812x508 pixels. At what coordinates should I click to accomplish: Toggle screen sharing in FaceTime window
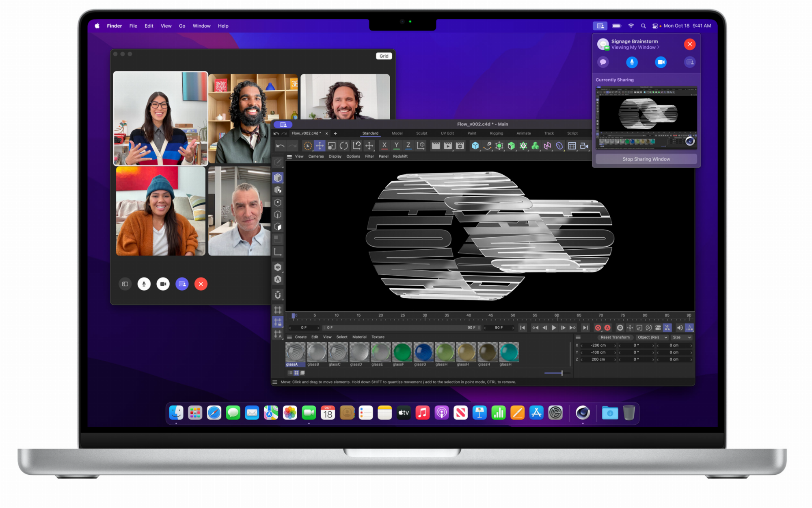tap(182, 284)
